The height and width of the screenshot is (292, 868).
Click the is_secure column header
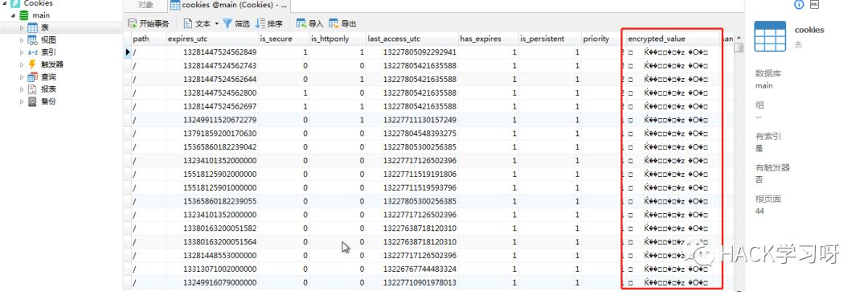pos(284,39)
